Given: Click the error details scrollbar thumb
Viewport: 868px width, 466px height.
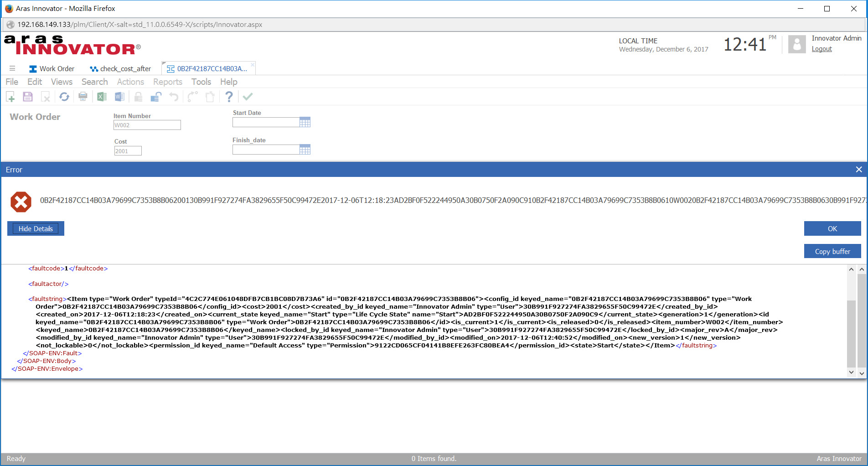Looking at the screenshot, I should coord(851,334).
